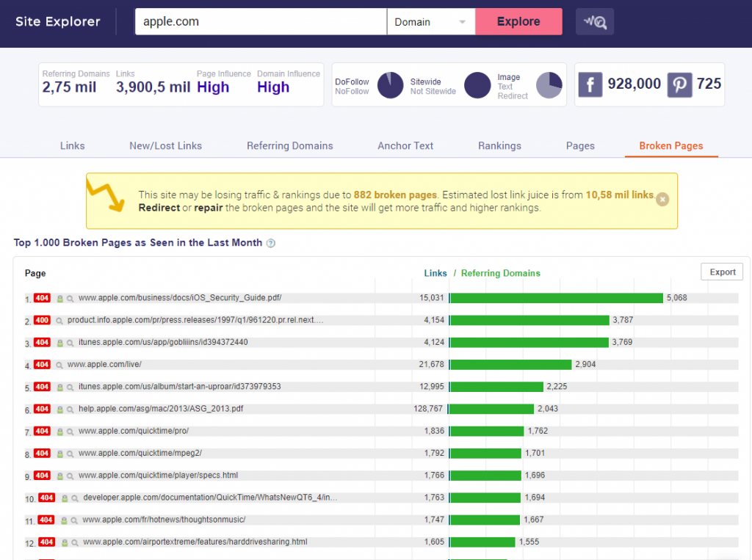
Task: Click the green bar showing 2,904 referring domains
Action: pos(511,365)
